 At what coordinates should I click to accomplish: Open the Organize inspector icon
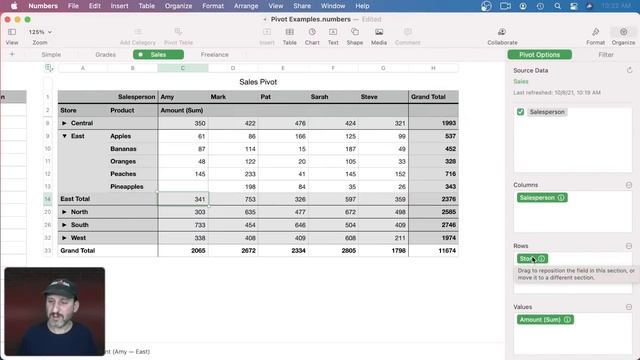pos(623,32)
